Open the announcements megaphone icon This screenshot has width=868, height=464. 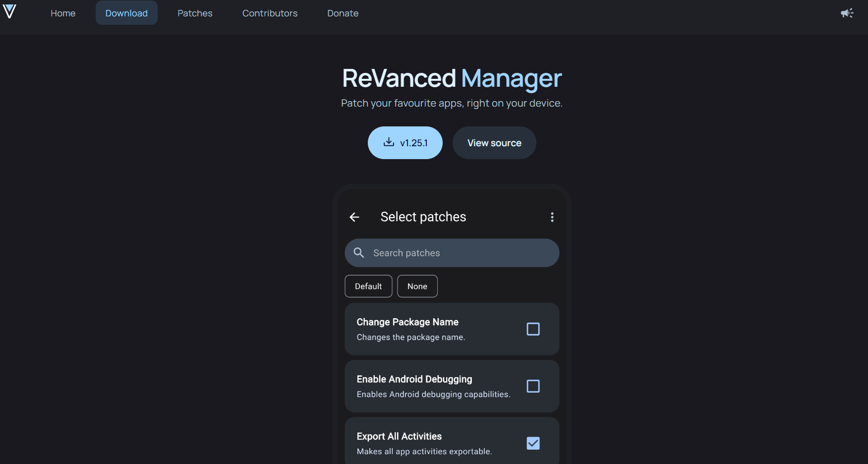click(847, 13)
